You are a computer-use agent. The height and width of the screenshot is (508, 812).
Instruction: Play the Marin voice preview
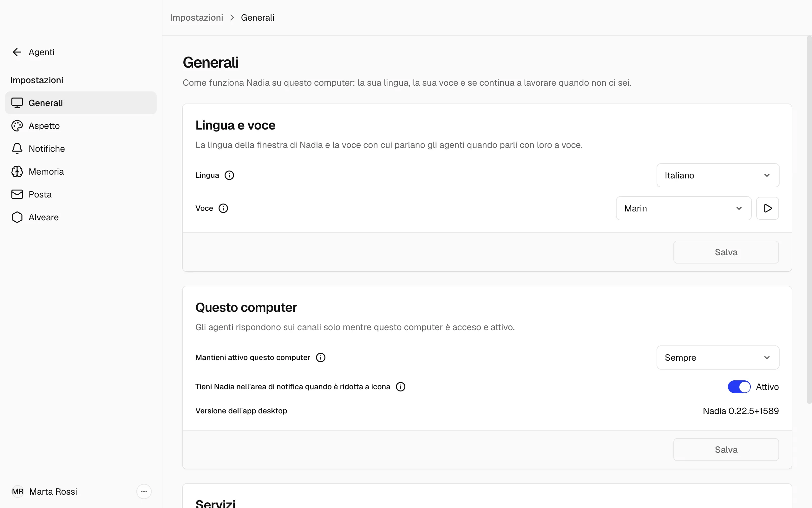767,208
